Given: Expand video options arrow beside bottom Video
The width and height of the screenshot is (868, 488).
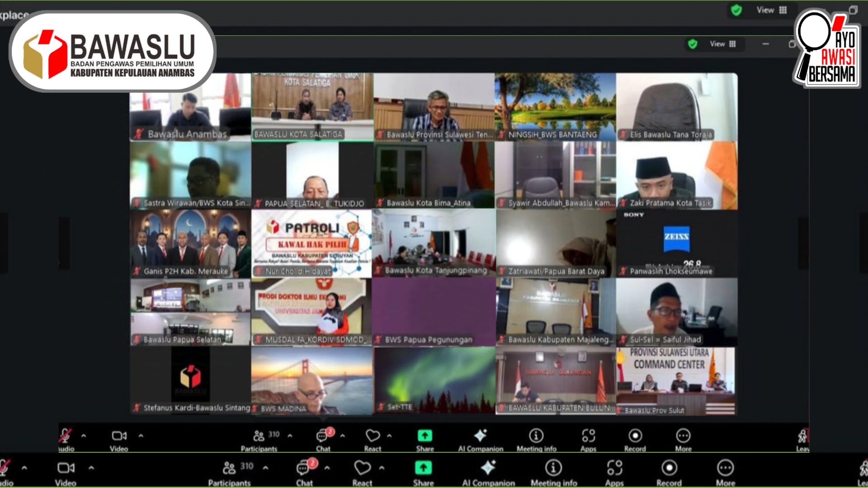Looking at the screenshot, I should (91, 468).
